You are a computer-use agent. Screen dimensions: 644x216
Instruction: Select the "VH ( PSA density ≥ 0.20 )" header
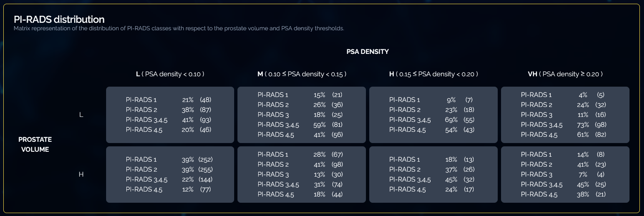click(565, 74)
